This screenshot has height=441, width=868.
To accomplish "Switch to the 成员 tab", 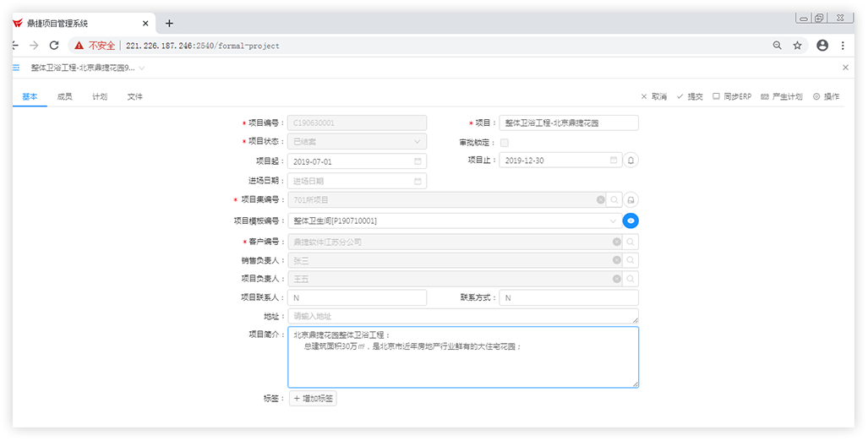I will [64, 97].
